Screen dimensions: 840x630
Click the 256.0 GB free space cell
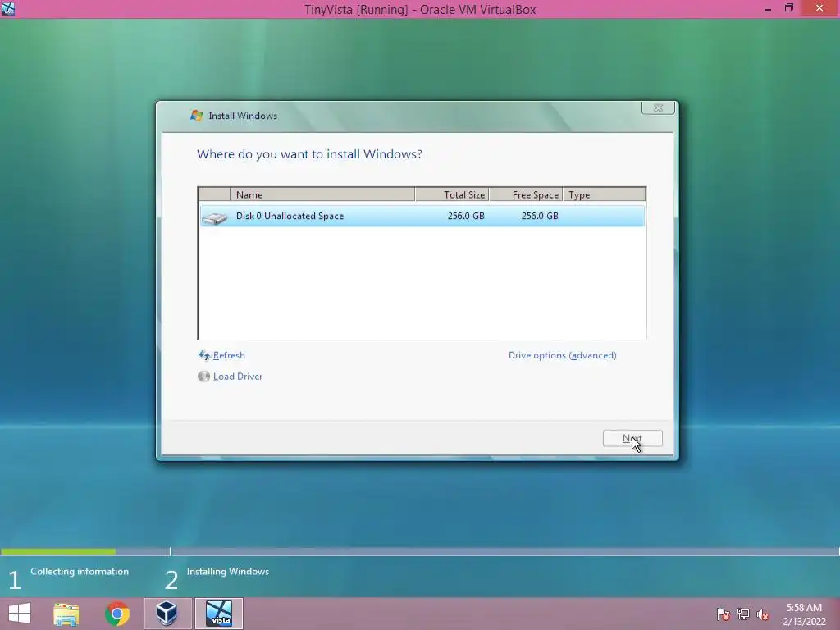[x=540, y=216]
